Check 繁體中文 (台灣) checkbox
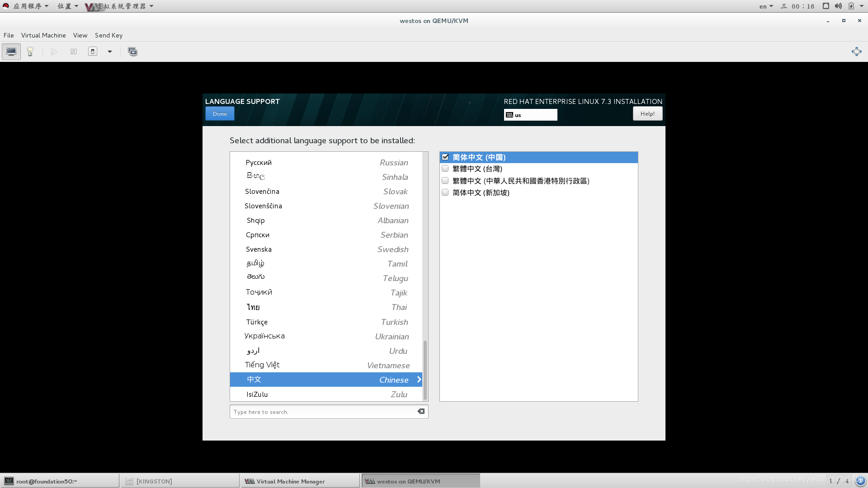The image size is (868, 488). tap(445, 169)
